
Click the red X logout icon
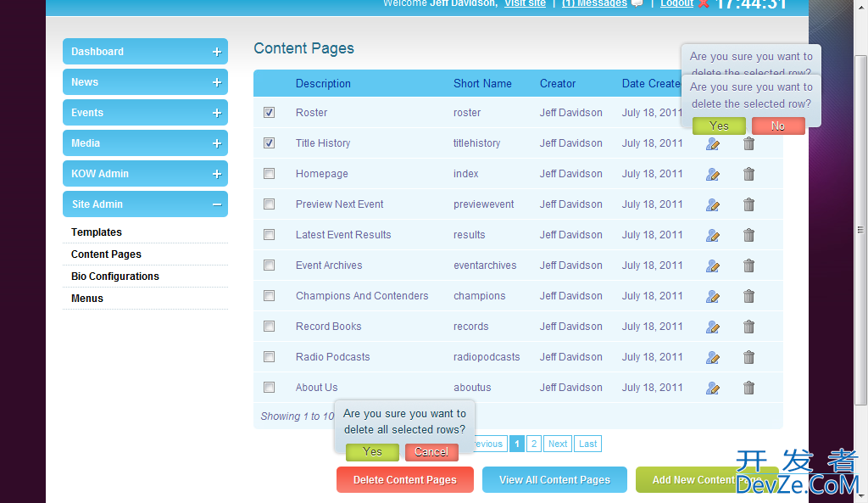click(703, 3)
